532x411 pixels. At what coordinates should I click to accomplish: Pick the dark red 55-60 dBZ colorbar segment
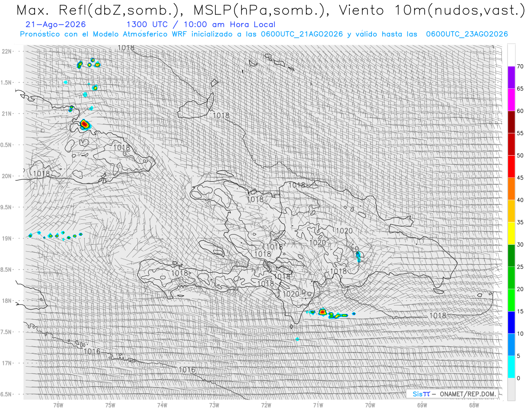click(511, 122)
